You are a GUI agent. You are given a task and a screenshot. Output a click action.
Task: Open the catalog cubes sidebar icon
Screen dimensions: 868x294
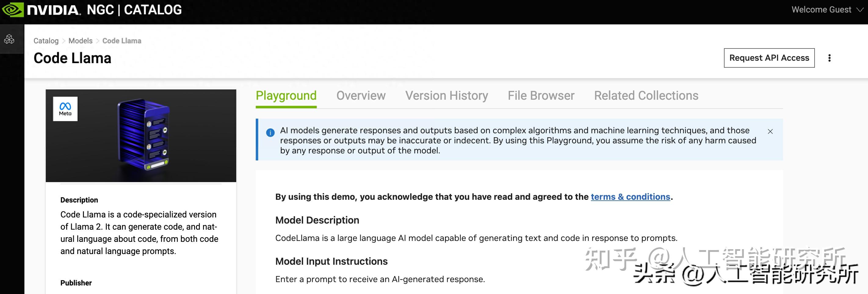coord(9,39)
